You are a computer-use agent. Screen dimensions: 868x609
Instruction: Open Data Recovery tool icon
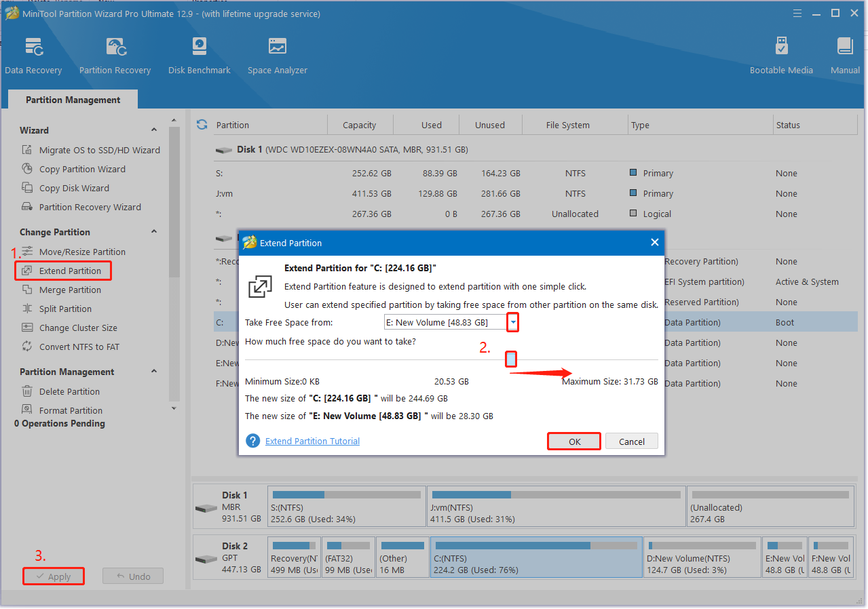33,47
